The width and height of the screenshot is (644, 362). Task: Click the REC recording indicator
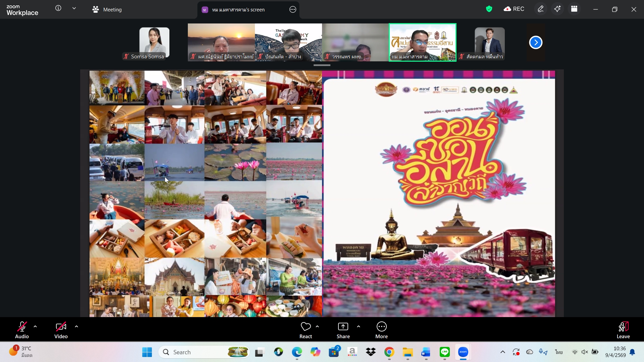point(514,9)
